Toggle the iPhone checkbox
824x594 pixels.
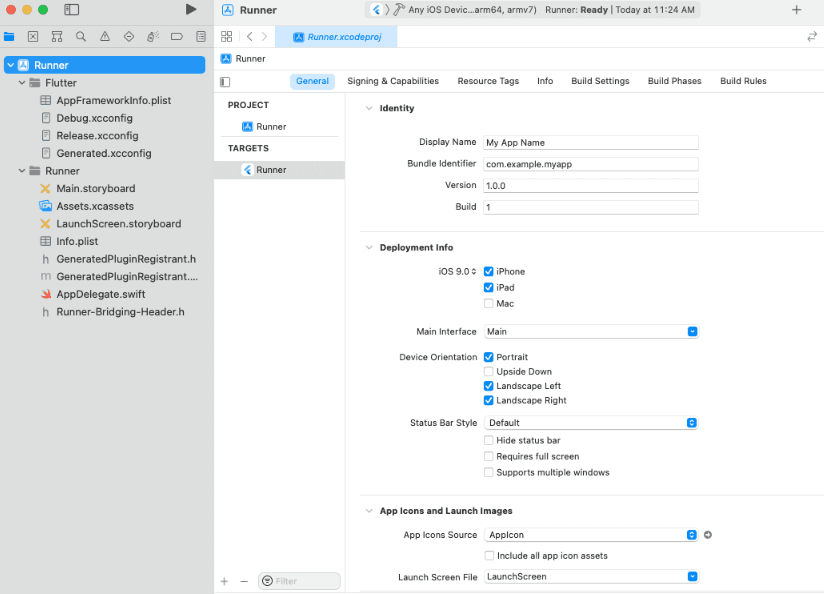(x=489, y=271)
